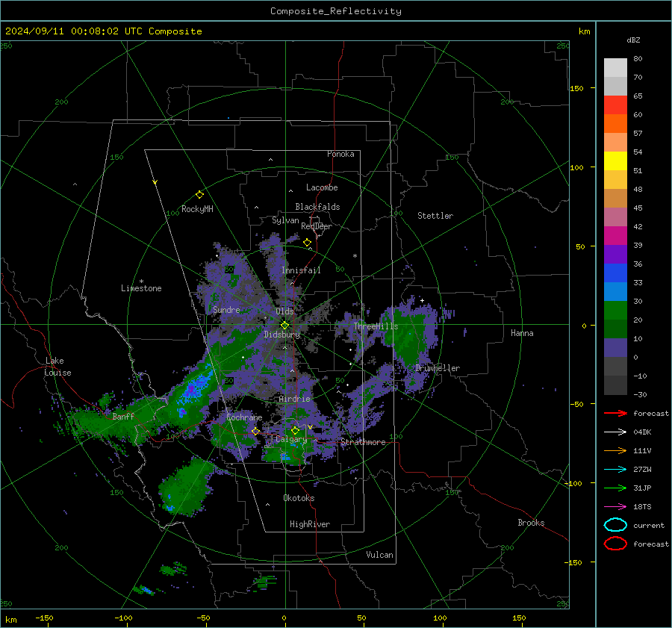Click the Airdrie city label
The height and width of the screenshot is (628, 672).
point(294,399)
